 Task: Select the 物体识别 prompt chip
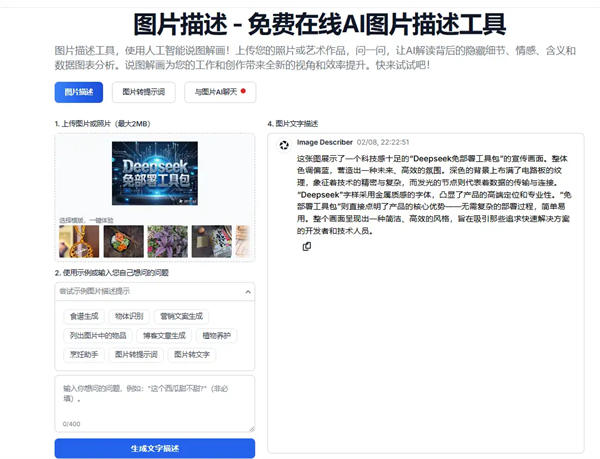tap(129, 316)
